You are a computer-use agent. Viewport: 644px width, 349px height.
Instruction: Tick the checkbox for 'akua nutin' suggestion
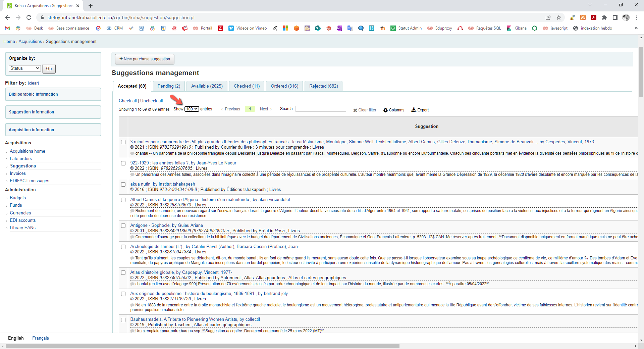[123, 185]
